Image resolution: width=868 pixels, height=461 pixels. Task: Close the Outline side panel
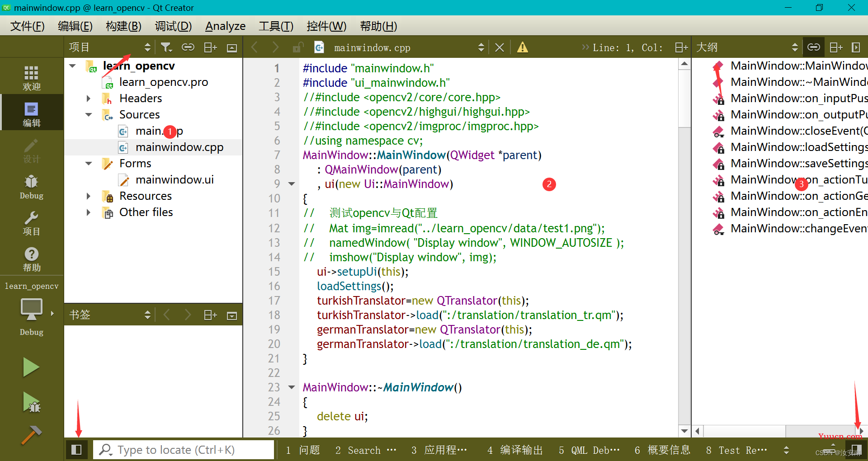[x=856, y=47]
